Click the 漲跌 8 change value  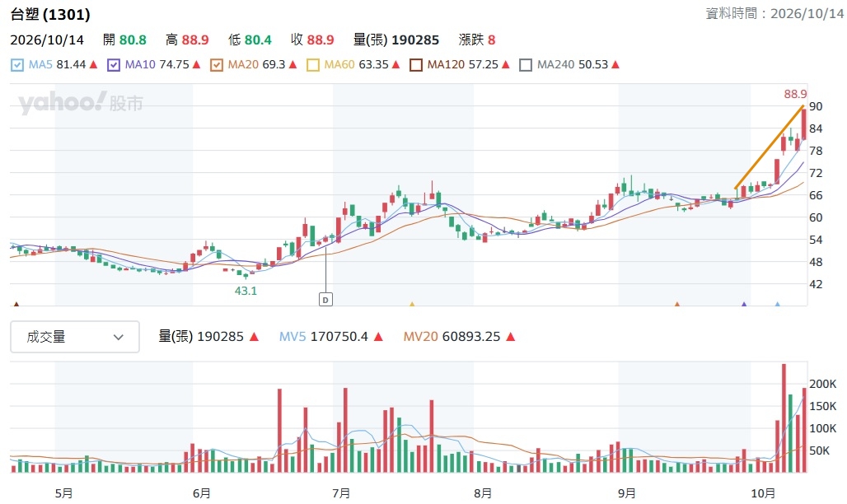click(477, 40)
